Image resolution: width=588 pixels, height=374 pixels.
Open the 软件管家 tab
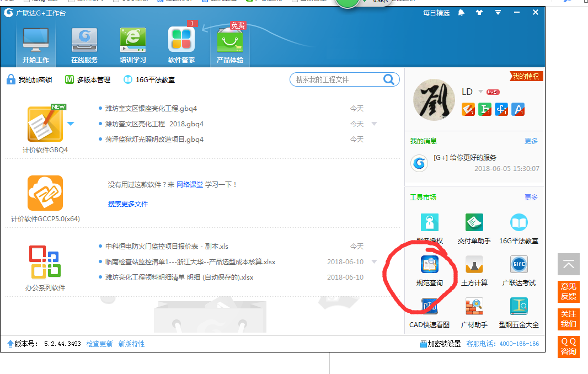click(181, 45)
